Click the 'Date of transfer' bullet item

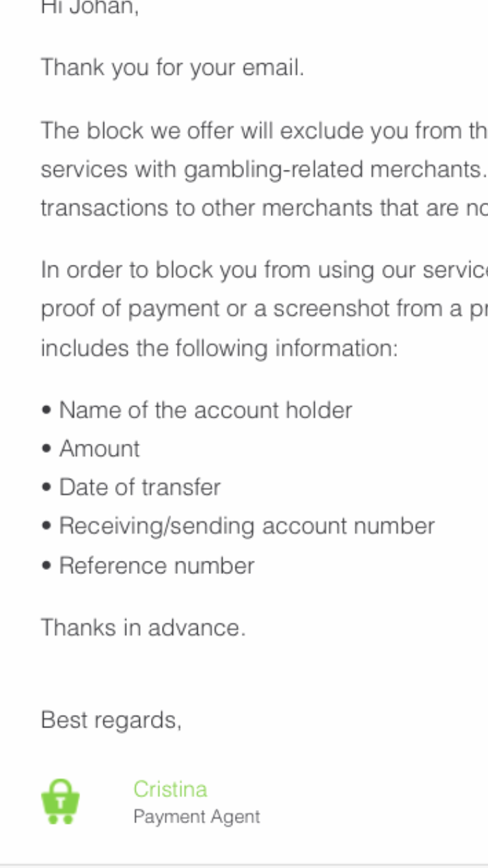click(x=139, y=487)
